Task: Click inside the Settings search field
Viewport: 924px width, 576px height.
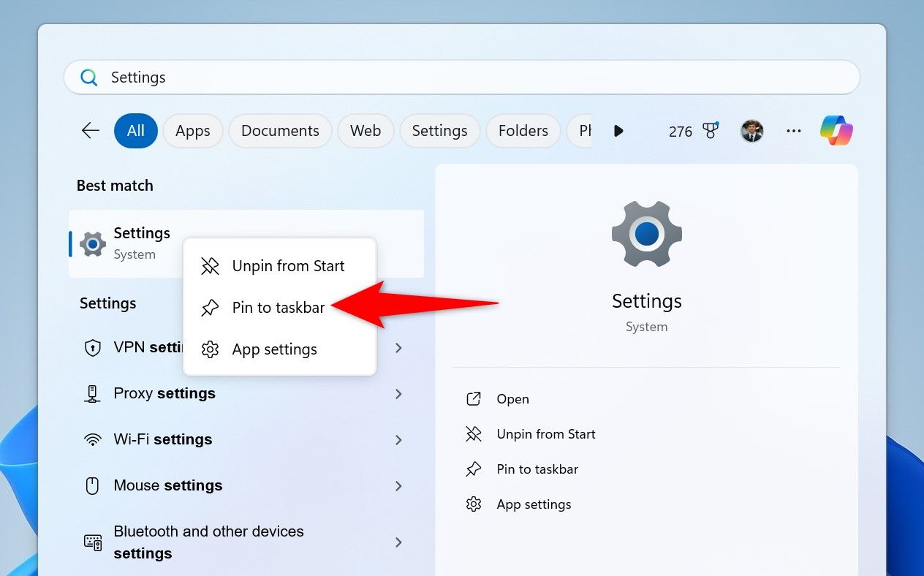Action: pyautogui.click(x=292, y=77)
